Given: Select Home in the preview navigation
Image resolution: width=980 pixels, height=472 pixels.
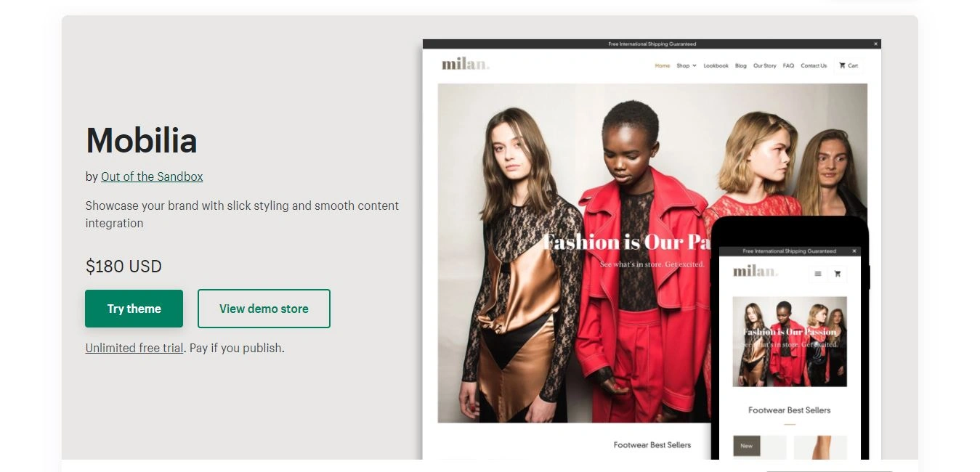Looking at the screenshot, I should coord(663,65).
